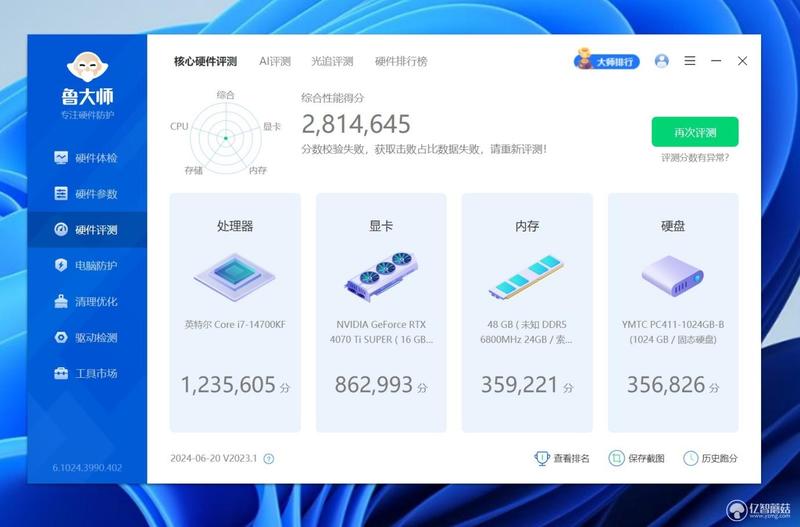Click the green 再次评测 button
Image resolution: width=800 pixels, height=527 pixels.
coord(695,132)
